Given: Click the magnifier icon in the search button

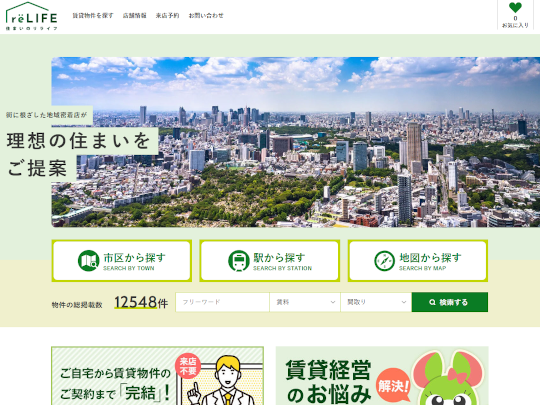Looking at the screenshot, I should (x=432, y=302).
